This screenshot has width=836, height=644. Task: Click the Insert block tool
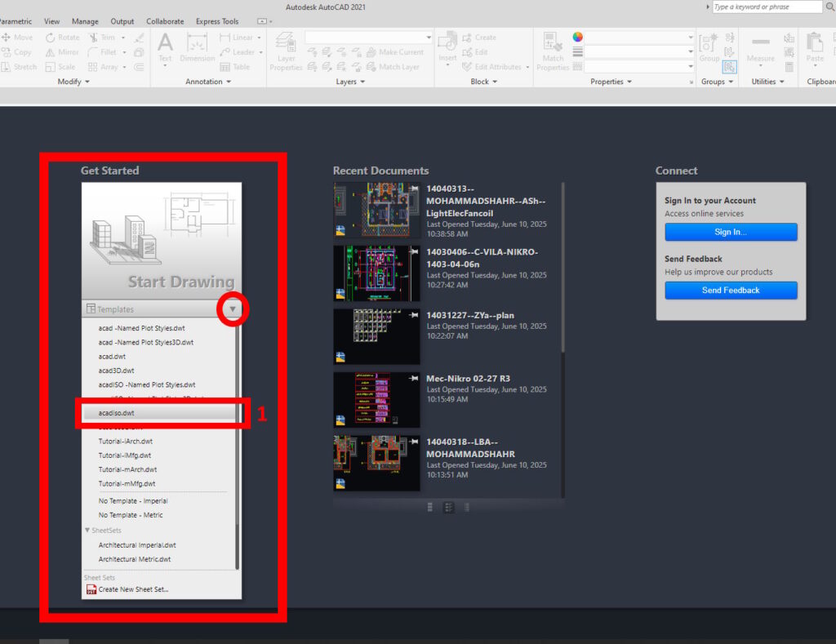tap(447, 47)
